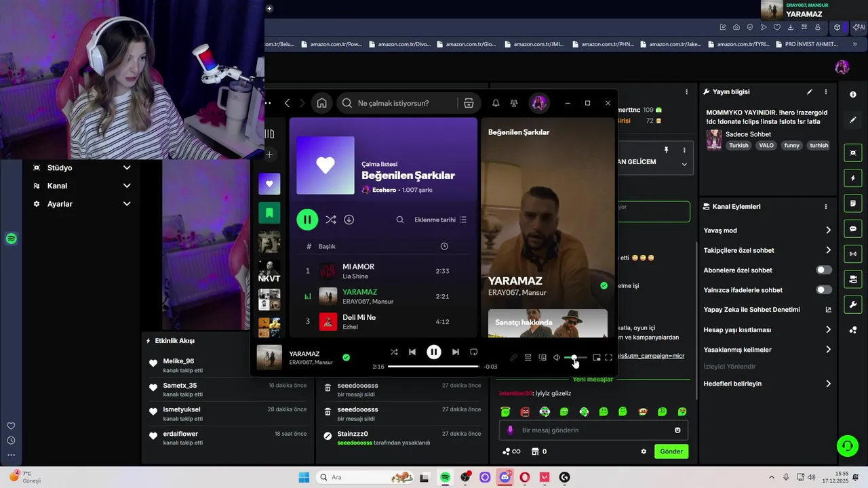This screenshot has width=868, height=488.
Task: Expand the Kanal menu
Action: (81, 186)
